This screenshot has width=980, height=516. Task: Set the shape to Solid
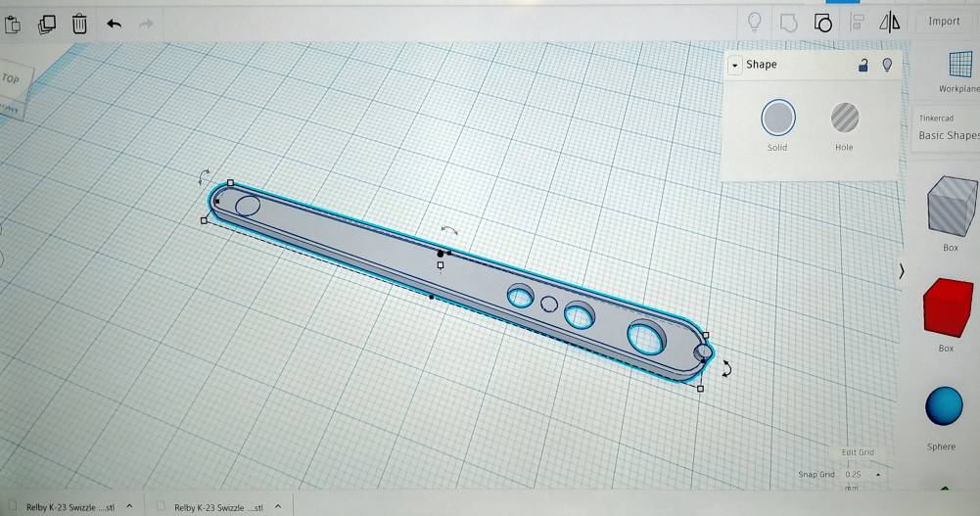coord(778,117)
